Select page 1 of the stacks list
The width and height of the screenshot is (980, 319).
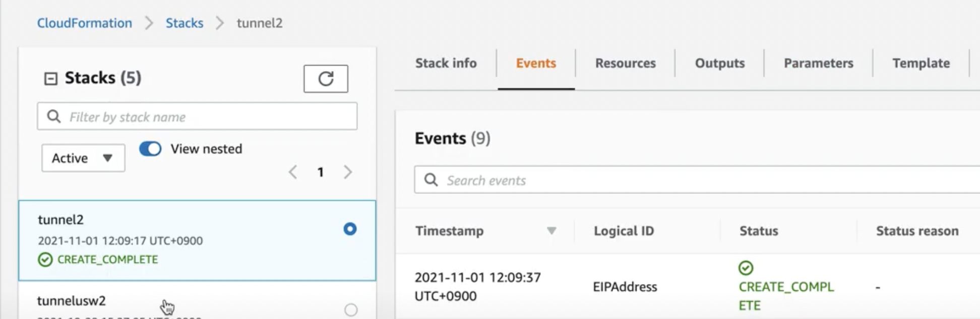(320, 172)
